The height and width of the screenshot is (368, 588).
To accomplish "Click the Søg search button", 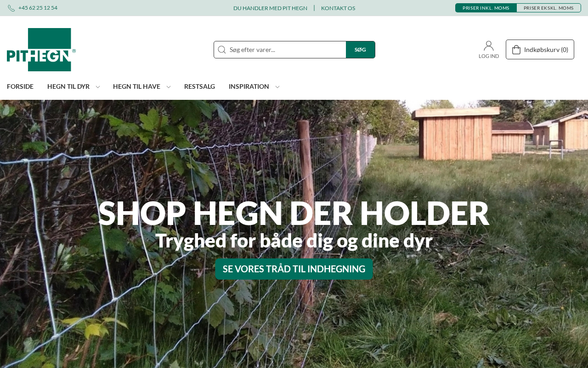I will [x=361, y=50].
